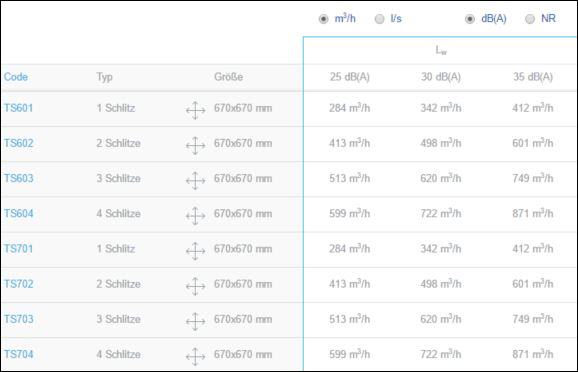
Task: Click the dimension arrows icon for TS602
Action: point(195,145)
